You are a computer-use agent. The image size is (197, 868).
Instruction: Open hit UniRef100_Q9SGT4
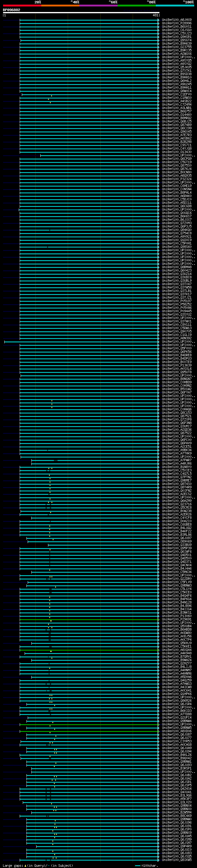(x=177, y=40)
